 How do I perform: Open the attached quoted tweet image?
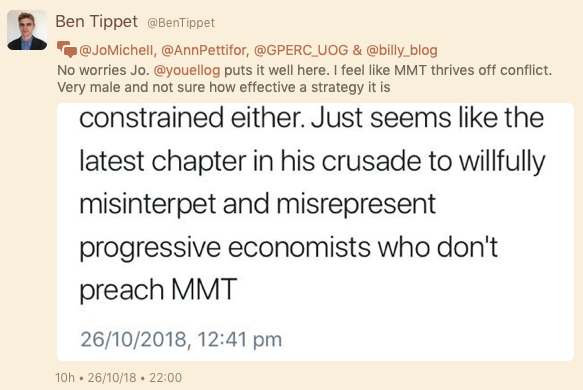(315, 232)
